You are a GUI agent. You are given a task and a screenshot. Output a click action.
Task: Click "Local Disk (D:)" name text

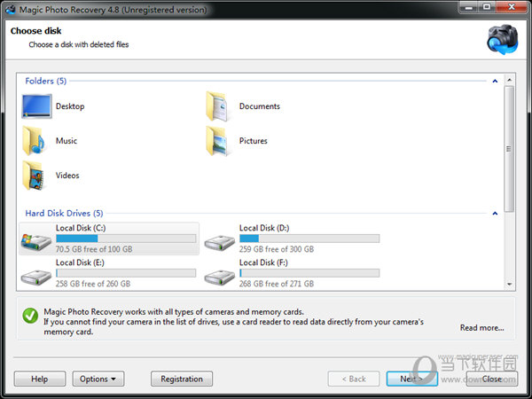coord(264,228)
